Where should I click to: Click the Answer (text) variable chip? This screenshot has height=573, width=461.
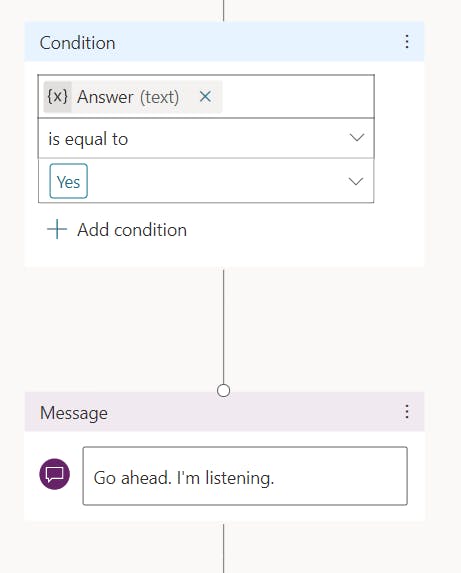point(133,97)
